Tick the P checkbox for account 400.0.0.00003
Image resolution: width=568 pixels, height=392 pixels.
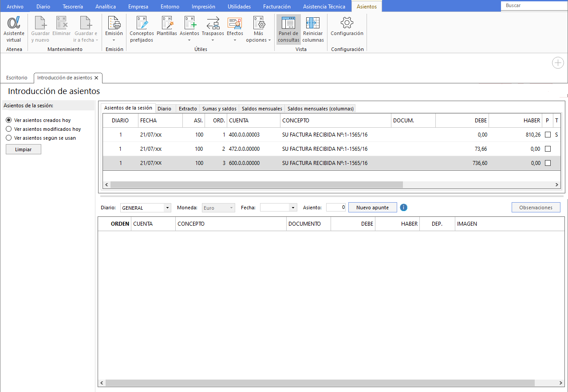pyautogui.click(x=548, y=135)
